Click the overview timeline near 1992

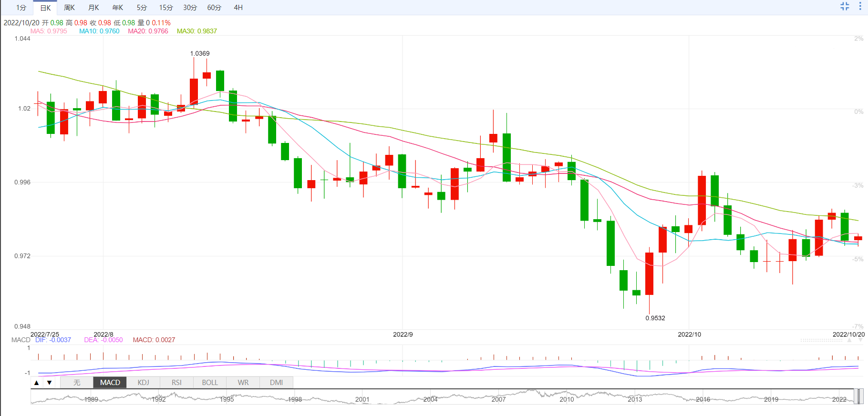coord(159,399)
